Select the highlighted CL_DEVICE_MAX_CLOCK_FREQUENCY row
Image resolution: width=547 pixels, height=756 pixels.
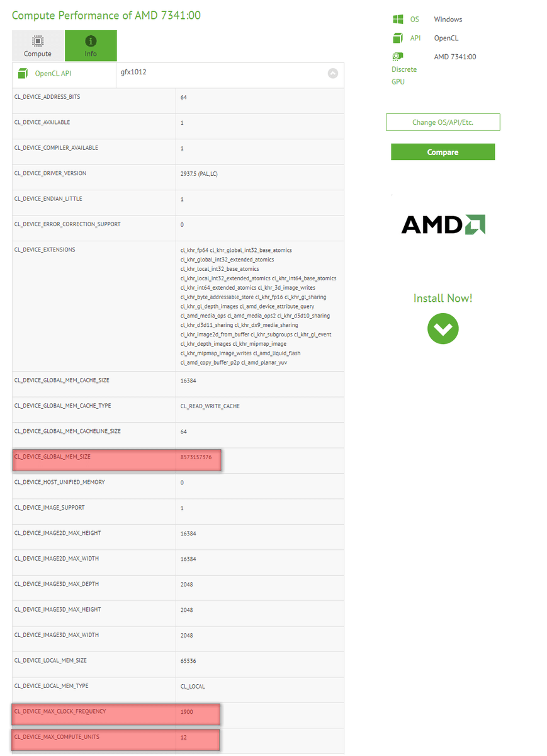(116, 714)
